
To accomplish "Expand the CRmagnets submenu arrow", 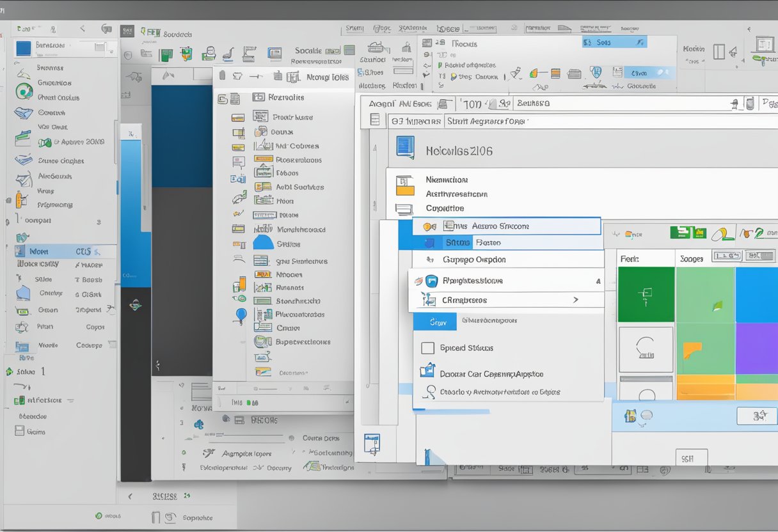I will [576, 300].
